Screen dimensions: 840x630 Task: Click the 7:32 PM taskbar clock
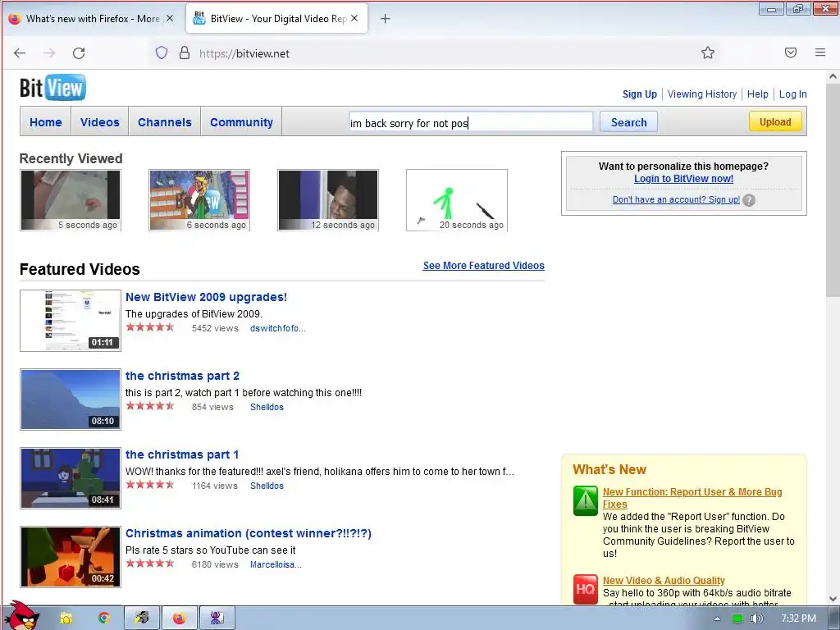(798, 619)
